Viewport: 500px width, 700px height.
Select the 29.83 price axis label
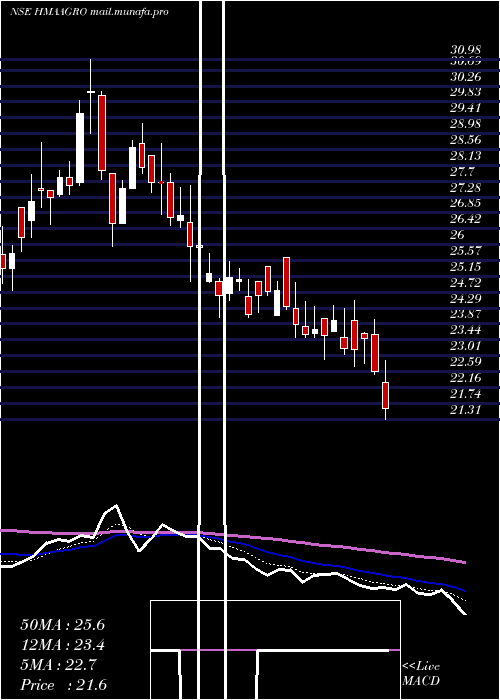click(x=466, y=92)
